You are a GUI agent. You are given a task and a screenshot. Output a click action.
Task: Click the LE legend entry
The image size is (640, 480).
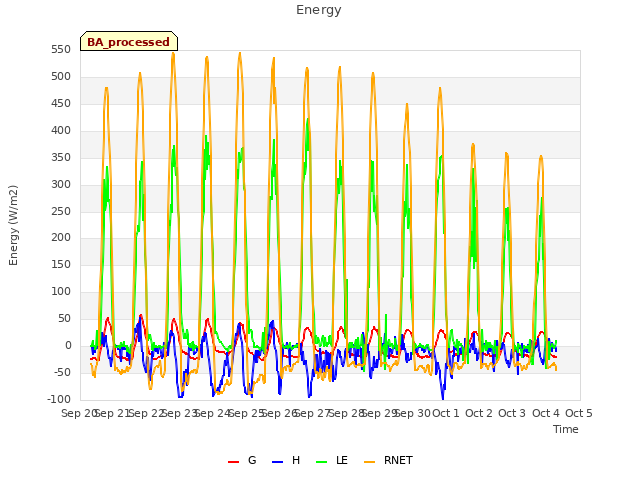point(332,460)
